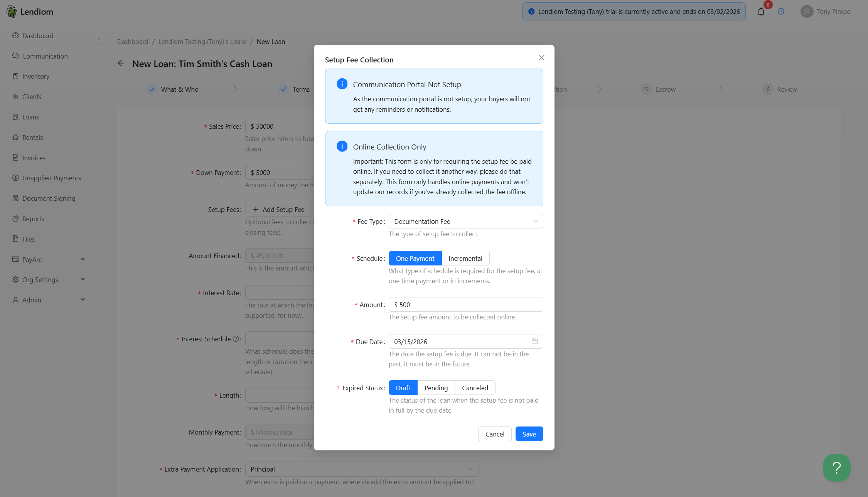This screenshot has width=868, height=497.
Task: Go to the Escrow step
Action: click(658, 89)
